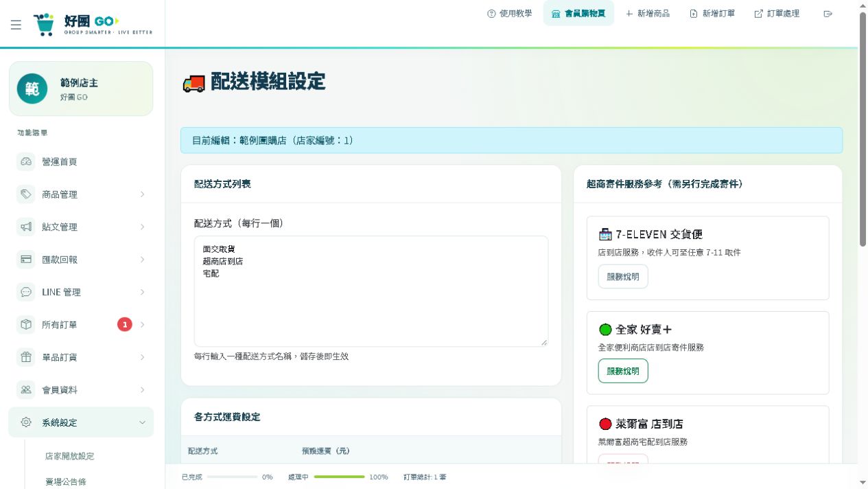Expand the 會員資料 submenu chevron

point(142,390)
